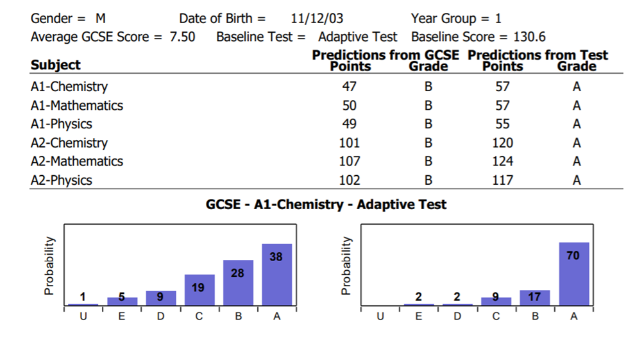
Task: Click the Average GCSE Score value 7.50
Action: (x=182, y=37)
